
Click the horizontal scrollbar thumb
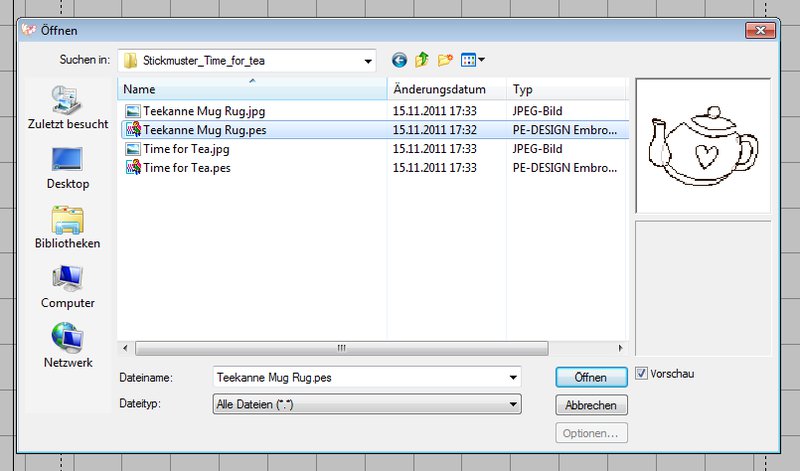coord(341,348)
